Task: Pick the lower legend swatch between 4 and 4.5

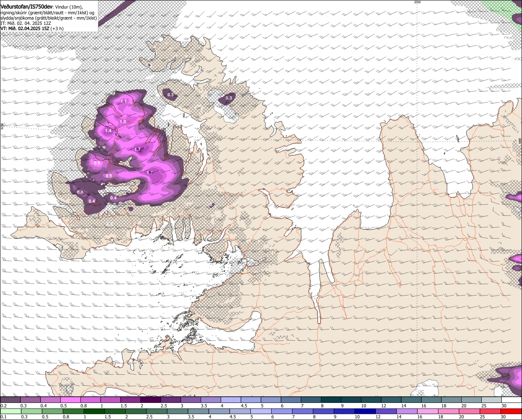Action: pyautogui.click(x=219, y=411)
